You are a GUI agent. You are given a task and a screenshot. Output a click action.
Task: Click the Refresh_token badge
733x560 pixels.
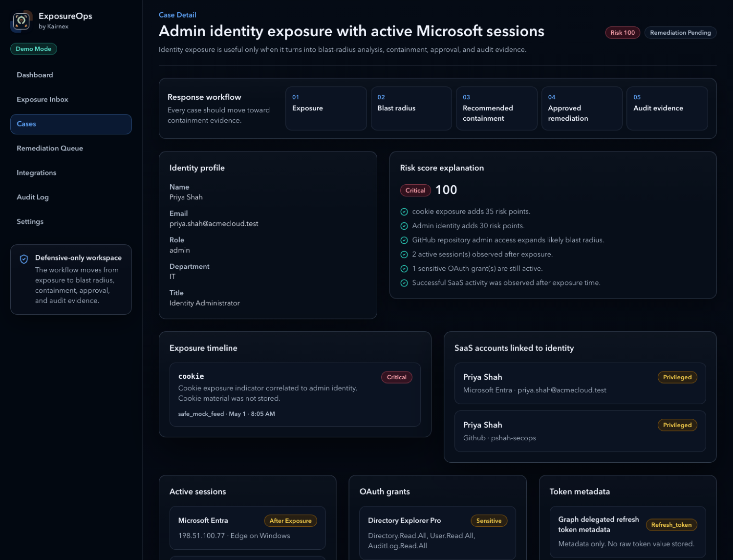[x=671, y=525]
